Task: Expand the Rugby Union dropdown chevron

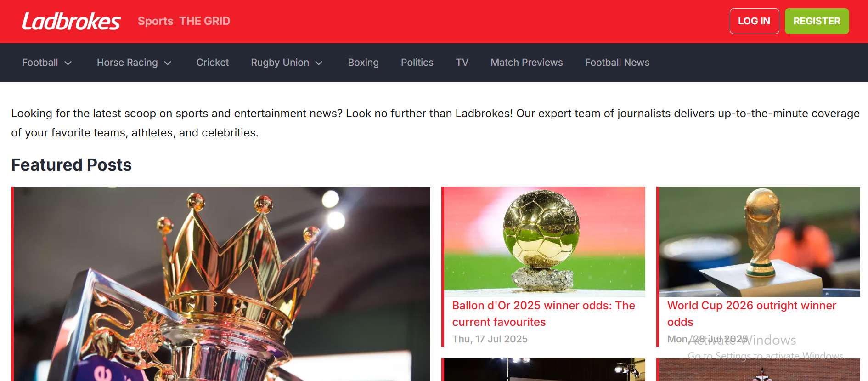Action: [319, 63]
